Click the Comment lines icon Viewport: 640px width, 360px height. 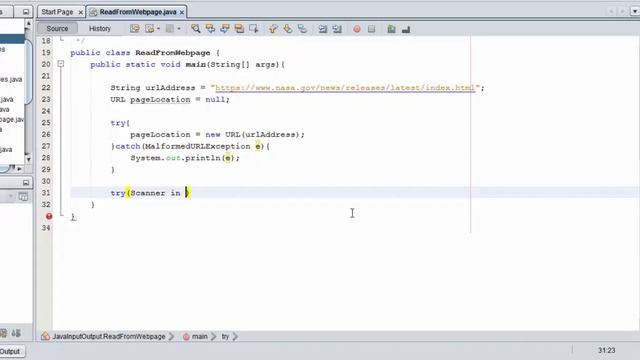[x=391, y=29]
